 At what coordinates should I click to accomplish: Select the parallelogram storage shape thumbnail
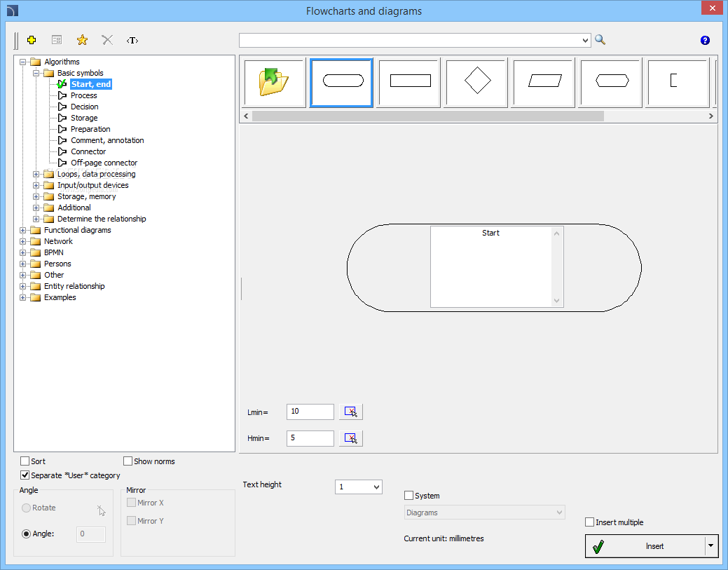pos(544,82)
